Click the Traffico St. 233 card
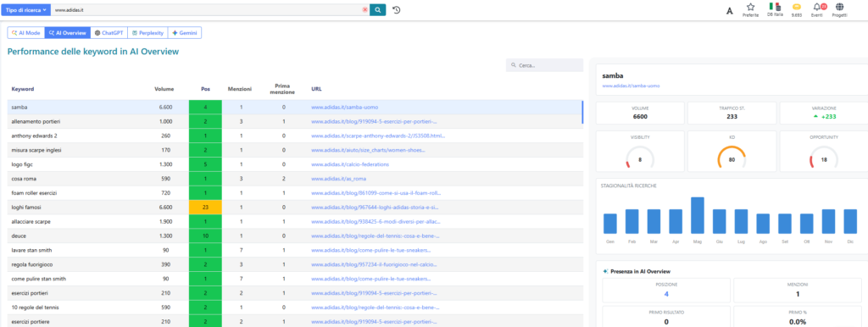 tap(732, 113)
